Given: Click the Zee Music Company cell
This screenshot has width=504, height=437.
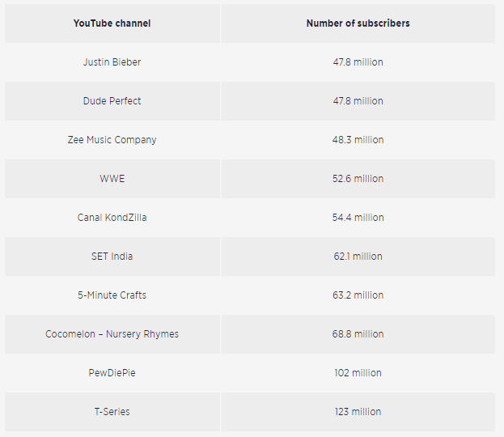Looking at the screenshot, I should 112,140.
